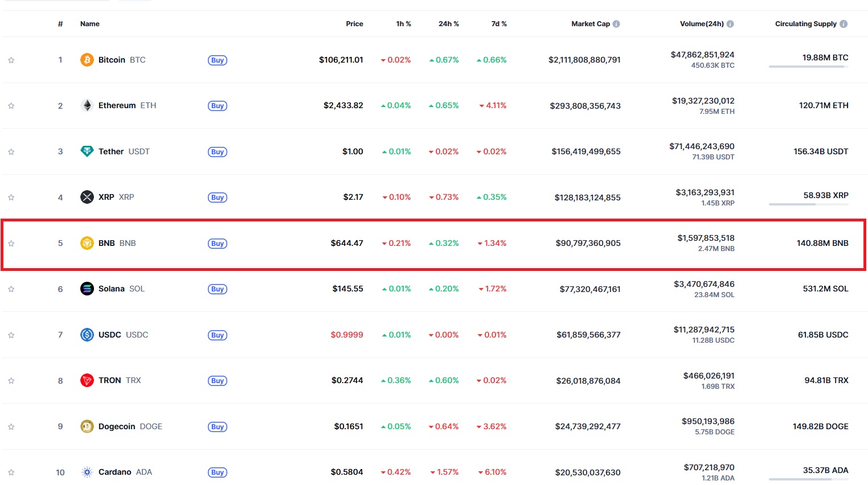Click the TRON supply 94.81B TRX

click(826, 380)
